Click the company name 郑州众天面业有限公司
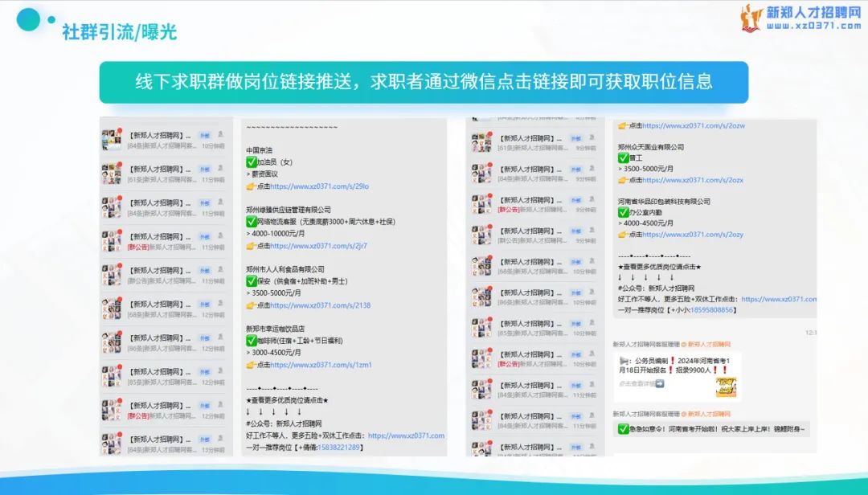This screenshot has height=495, width=868. coord(651,147)
